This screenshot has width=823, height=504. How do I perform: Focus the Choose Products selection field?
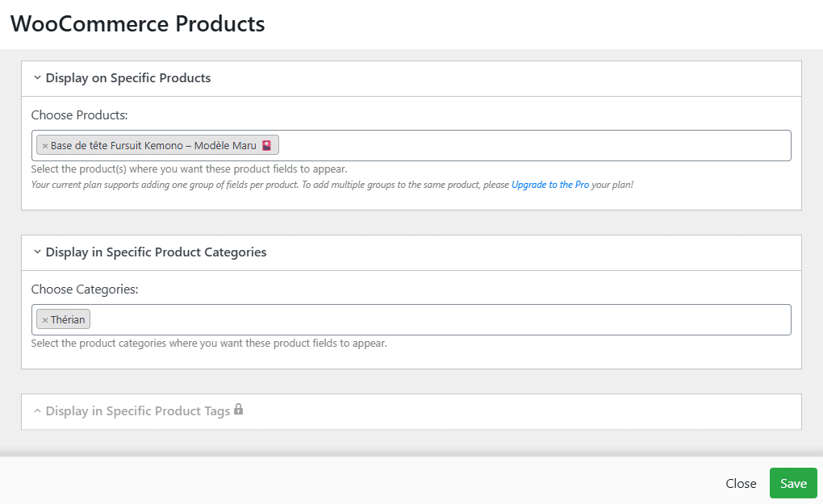point(533,146)
